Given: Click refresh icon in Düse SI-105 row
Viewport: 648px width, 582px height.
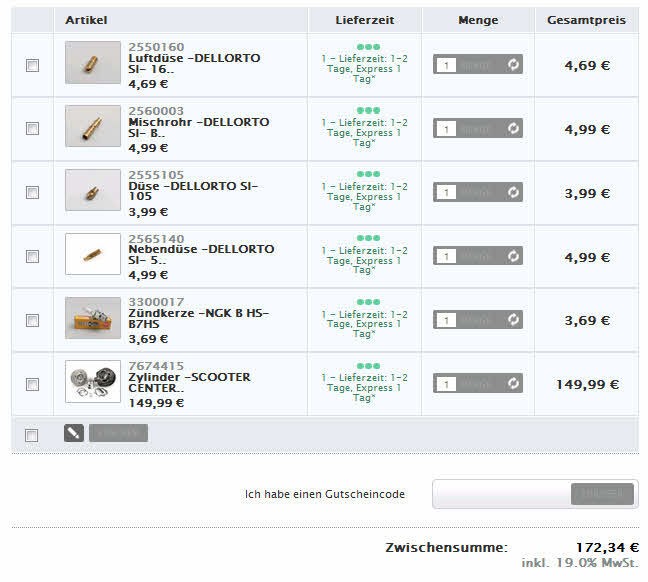Looking at the screenshot, I should tap(513, 192).
